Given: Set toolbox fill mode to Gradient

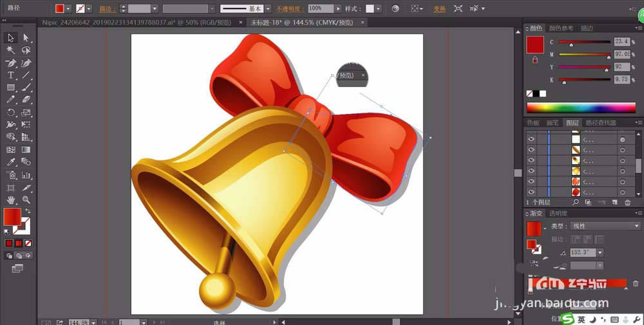Looking at the screenshot, I should (19, 243).
